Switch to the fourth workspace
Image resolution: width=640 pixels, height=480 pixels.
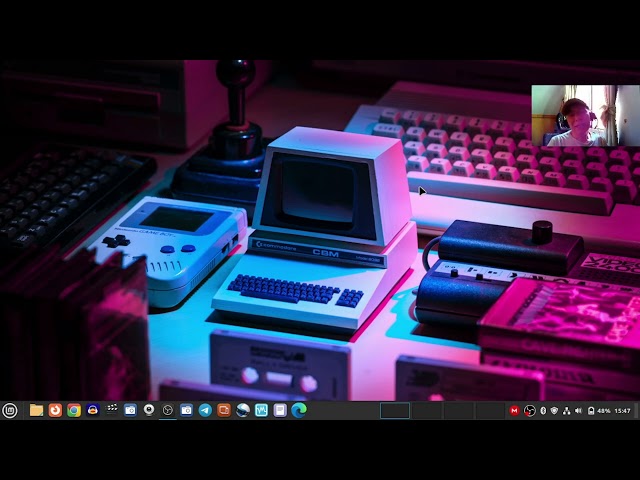(490, 411)
